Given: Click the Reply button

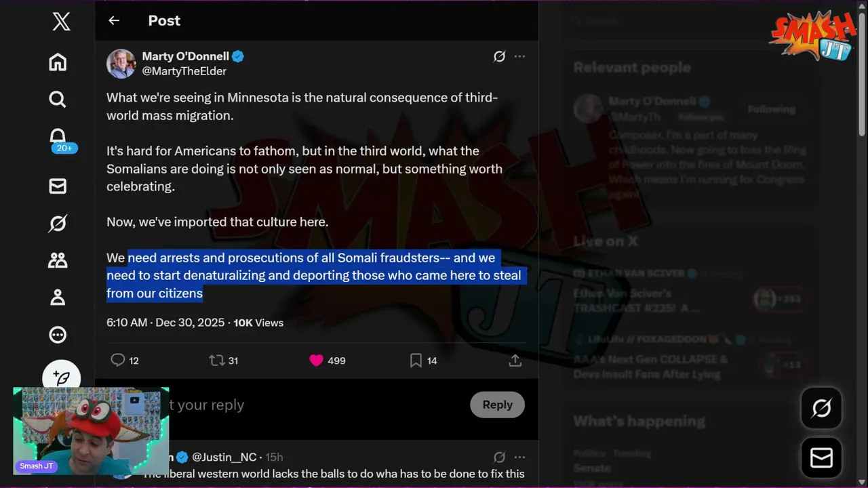Looking at the screenshot, I should click(x=497, y=405).
